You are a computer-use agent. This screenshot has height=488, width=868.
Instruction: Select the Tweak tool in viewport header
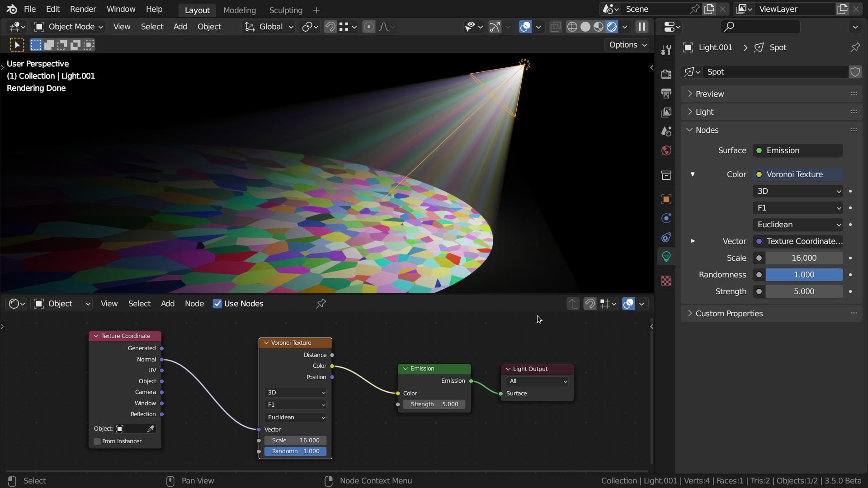[x=17, y=45]
